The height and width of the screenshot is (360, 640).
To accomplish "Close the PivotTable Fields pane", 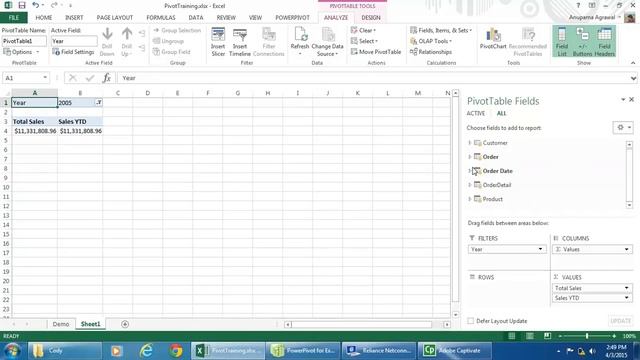I will tap(631, 99).
